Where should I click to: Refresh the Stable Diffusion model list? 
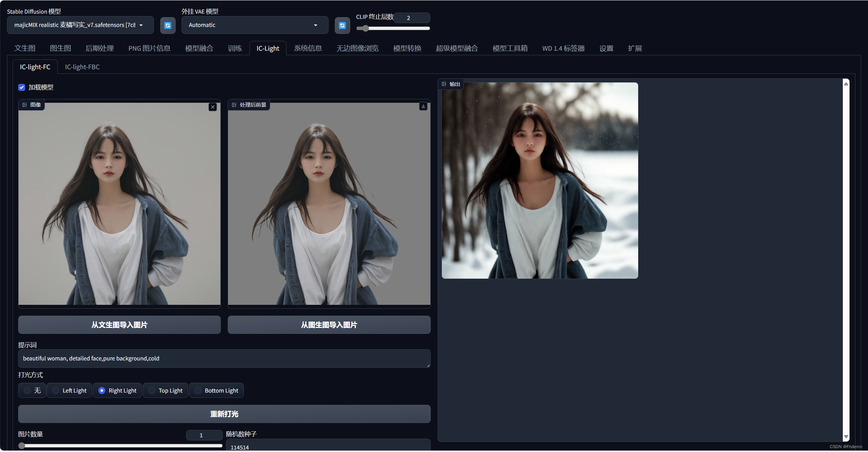click(168, 25)
